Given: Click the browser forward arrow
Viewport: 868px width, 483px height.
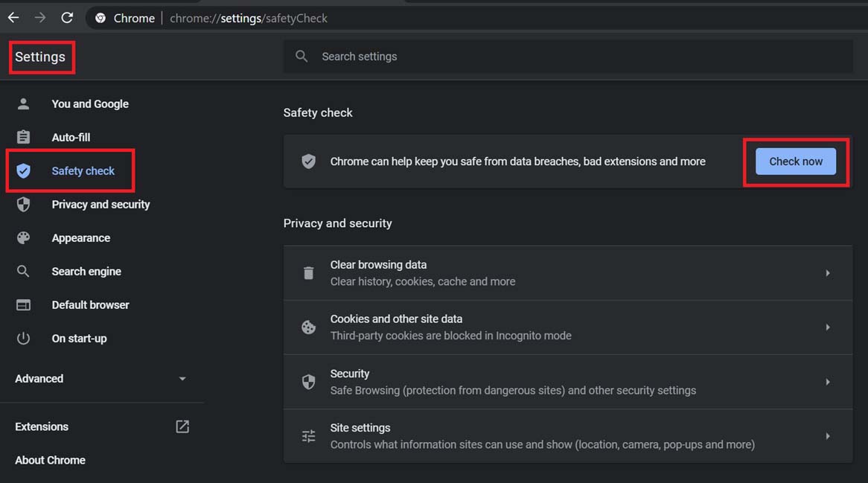Looking at the screenshot, I should [x=40, y=18].
